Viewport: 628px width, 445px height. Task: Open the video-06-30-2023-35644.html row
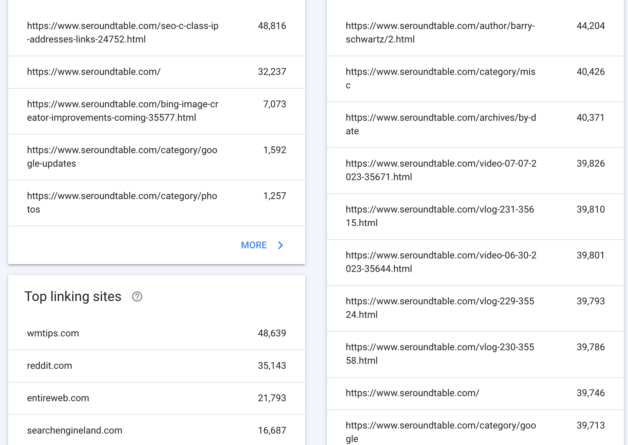pos(475,262)
